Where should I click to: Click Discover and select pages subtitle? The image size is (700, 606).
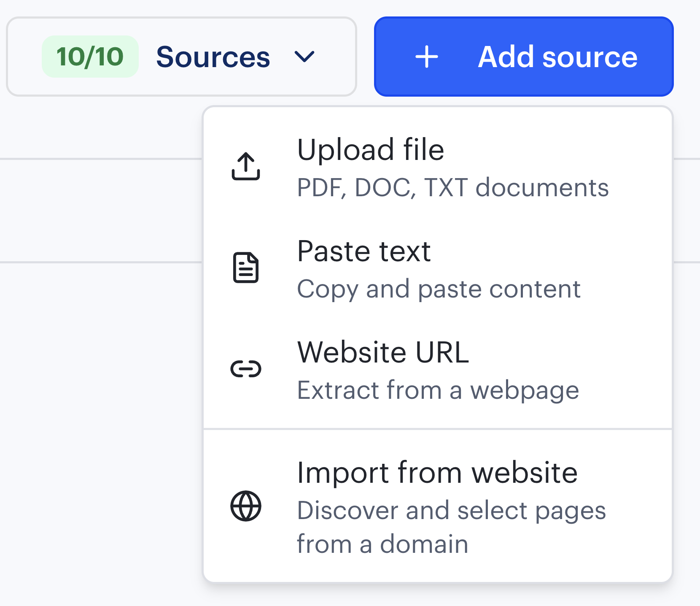coord(451,511)
